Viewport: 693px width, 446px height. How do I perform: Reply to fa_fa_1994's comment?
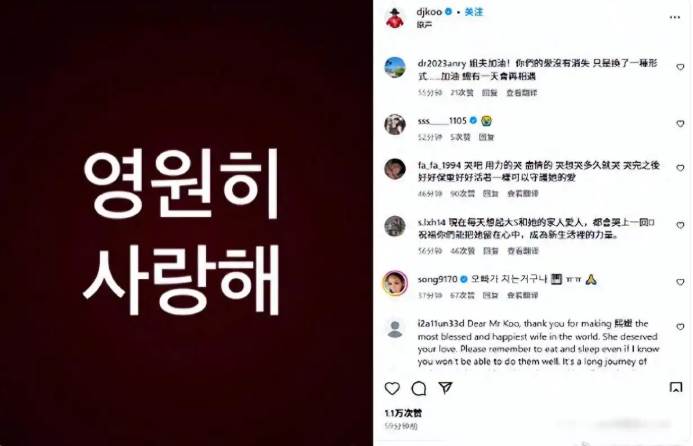coord(490,194)
